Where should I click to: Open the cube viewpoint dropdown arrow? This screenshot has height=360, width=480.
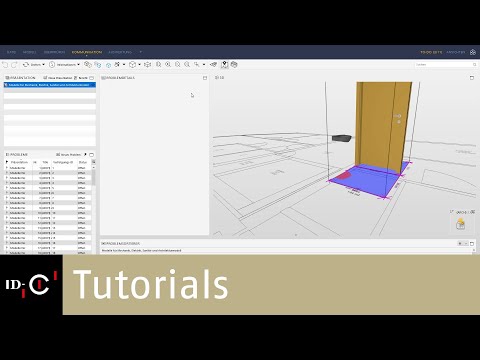(x=139, y=64)
